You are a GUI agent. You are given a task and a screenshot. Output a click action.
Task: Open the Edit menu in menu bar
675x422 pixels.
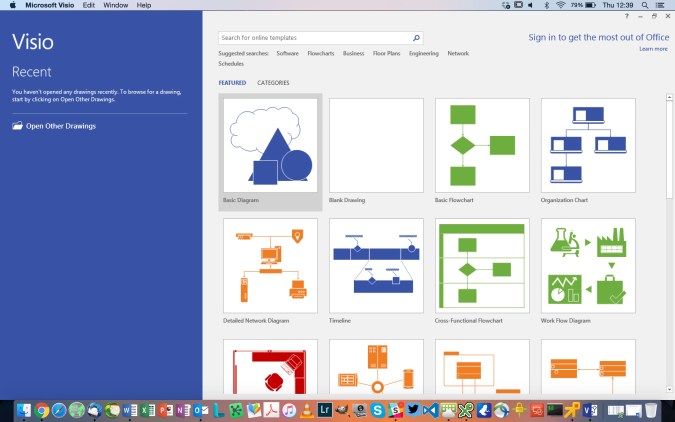89,5
